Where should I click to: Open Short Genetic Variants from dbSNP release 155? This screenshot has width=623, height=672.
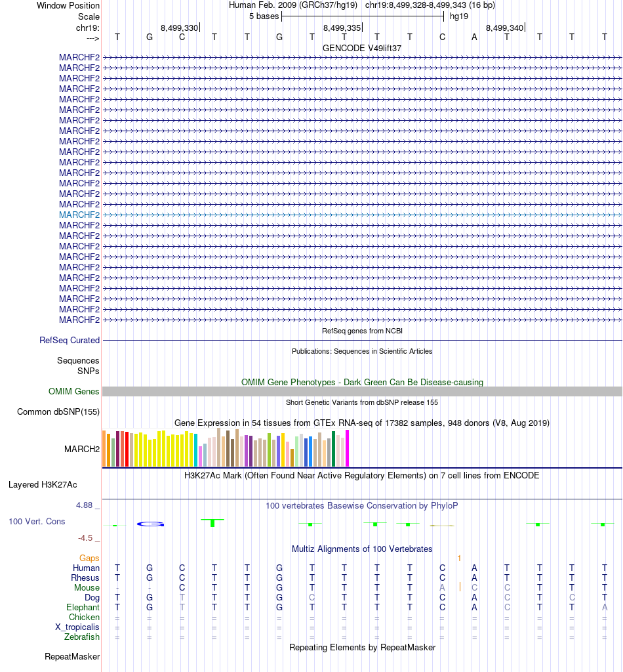[362, 402]
